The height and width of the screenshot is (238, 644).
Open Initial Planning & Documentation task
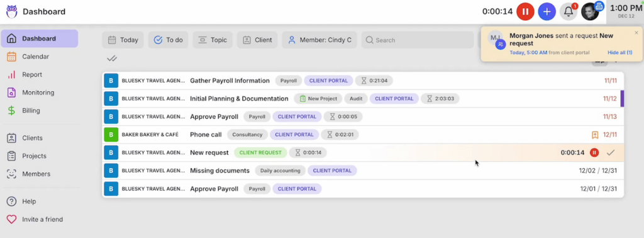(239, 99)
